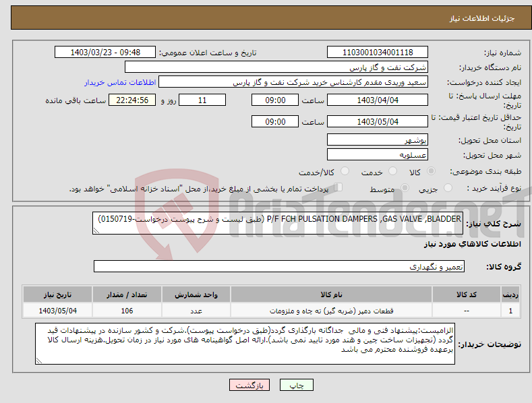The height and width of the screenshot is (403, 532).
Task: Select the کالا radio button
Action: click(x=431, y=171)
